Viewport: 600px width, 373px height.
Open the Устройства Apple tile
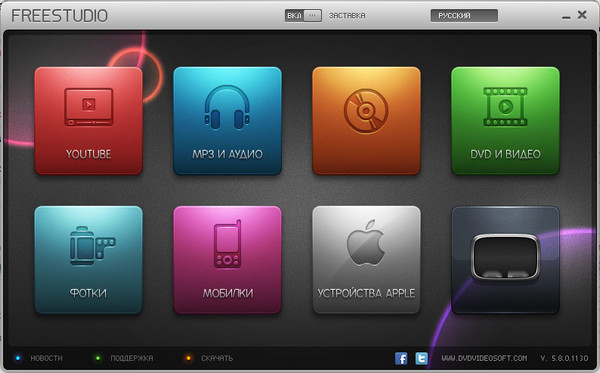[366, 260]
